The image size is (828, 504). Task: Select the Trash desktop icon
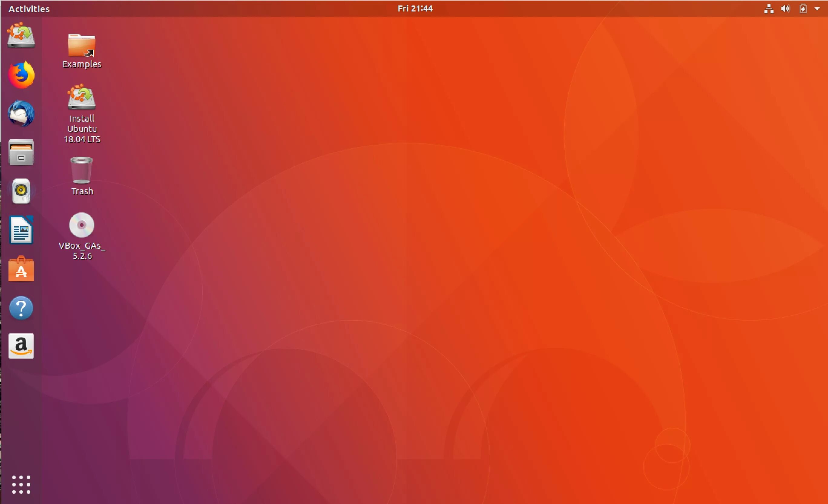tap(82, 170)
